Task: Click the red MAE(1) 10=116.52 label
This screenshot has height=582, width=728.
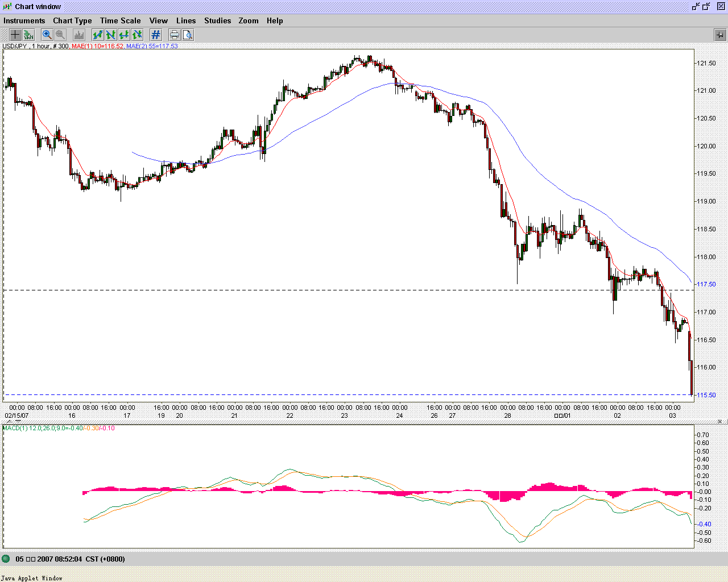Action: coord(97,46)
